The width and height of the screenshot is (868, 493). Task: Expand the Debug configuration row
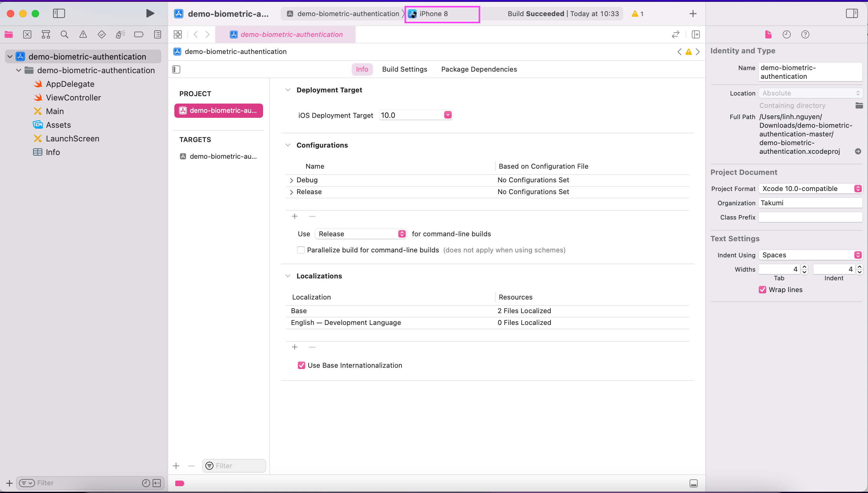pos(292,180)
